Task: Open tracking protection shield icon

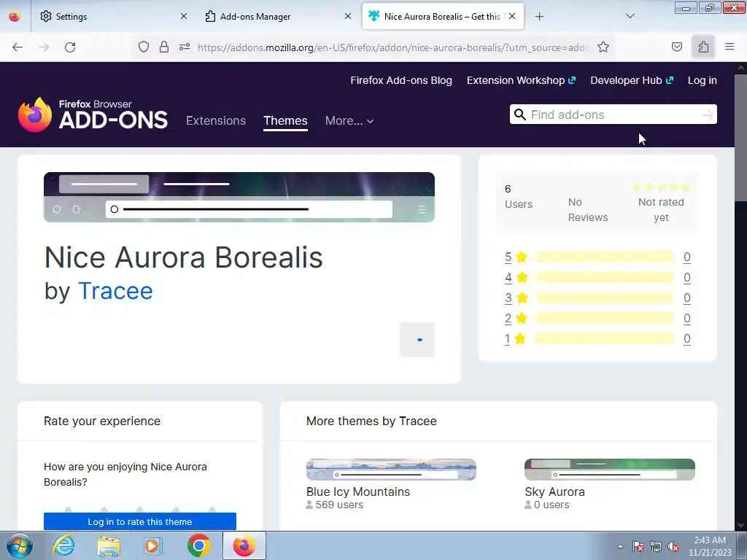Action: pyautogui.click(x=144, y=47)
